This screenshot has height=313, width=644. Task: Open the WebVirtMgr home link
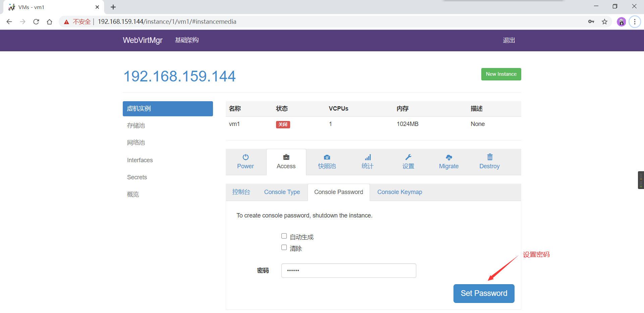pos(143,40)
